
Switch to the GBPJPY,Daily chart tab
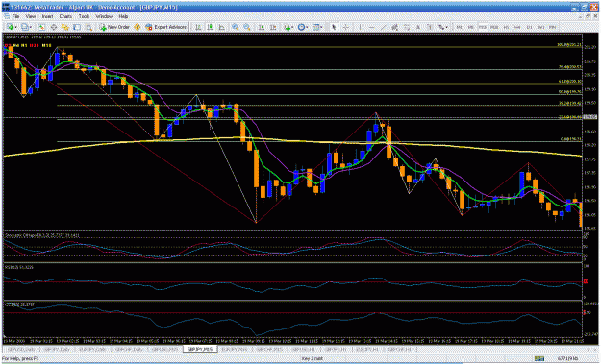click(56, 349)
